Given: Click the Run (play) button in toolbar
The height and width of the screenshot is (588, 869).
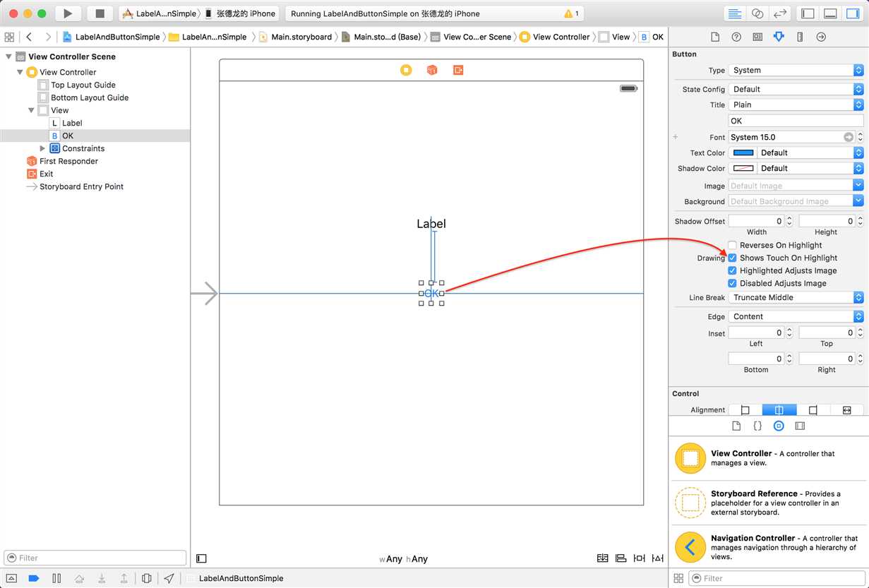Looking at the screenshot, I should [x=68, y=13].
